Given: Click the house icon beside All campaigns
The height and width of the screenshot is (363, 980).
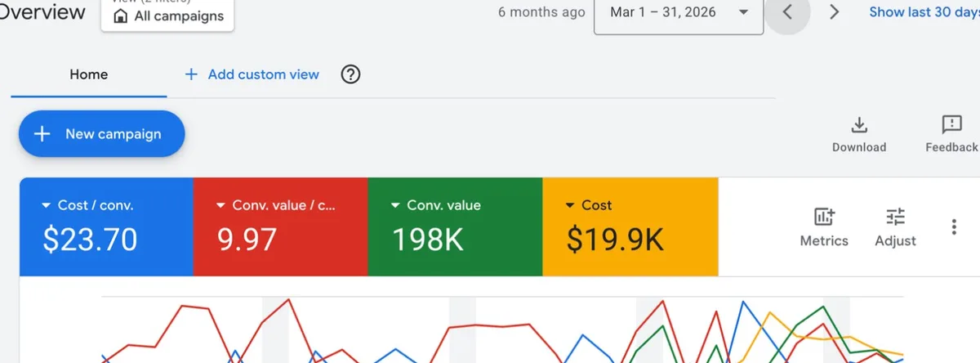Looking at the screenshot, I should 120,16.
